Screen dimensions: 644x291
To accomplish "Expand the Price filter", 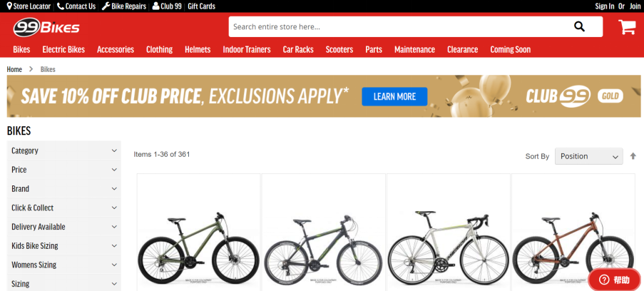I will (x=64, y=169).
